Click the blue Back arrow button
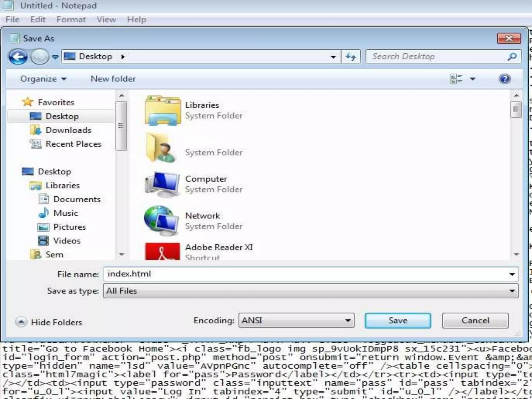 (x=18, y=56)
